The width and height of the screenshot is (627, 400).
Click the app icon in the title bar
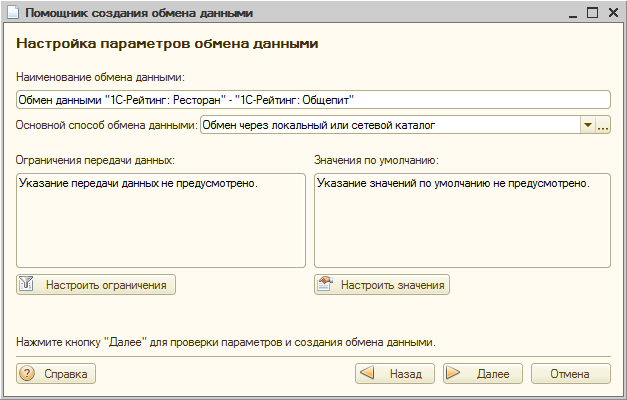point(12,13)
